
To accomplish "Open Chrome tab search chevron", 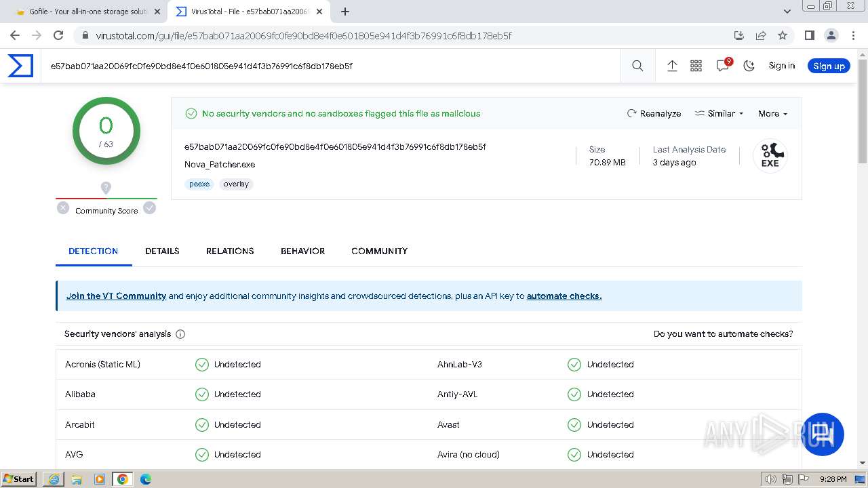I will click(787, 12).
